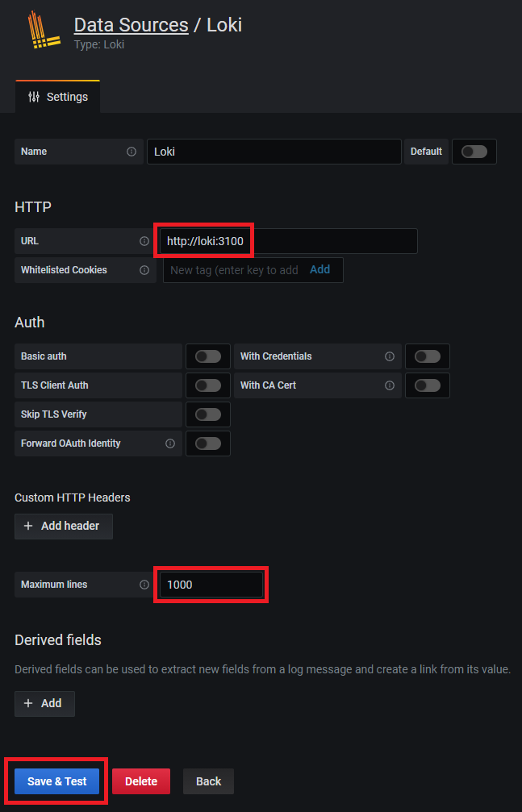This screenshot has width=522, height=812.
Task: Click With CA Cert info icon
Action: tap(390, 385)
